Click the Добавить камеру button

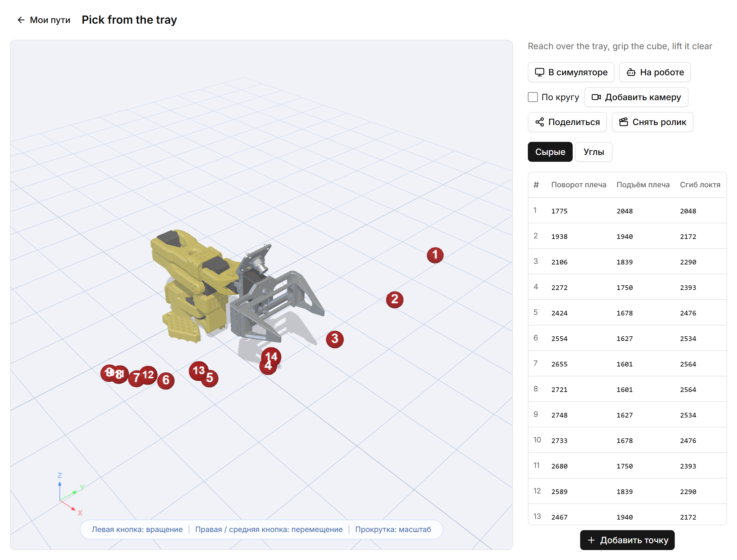tap(636, 97)
